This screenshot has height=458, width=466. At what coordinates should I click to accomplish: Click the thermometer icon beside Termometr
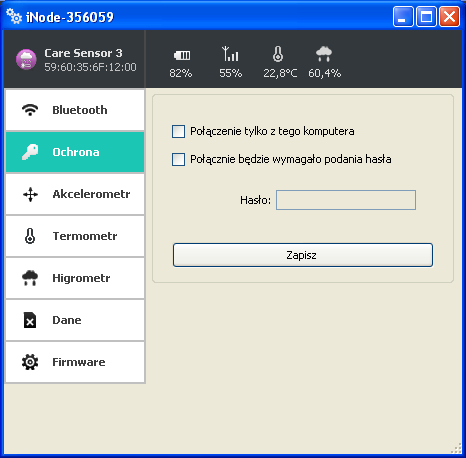pos(30,236)
